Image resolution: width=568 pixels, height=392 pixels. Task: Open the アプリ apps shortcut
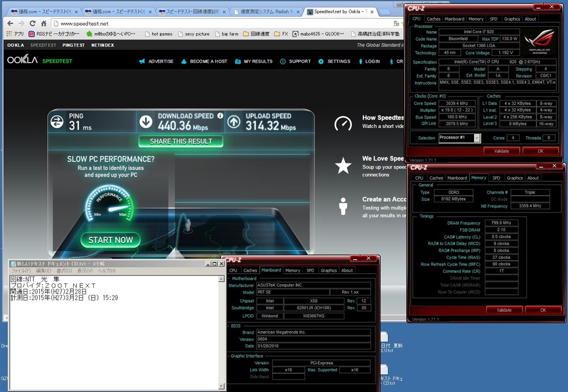[15, 34]
